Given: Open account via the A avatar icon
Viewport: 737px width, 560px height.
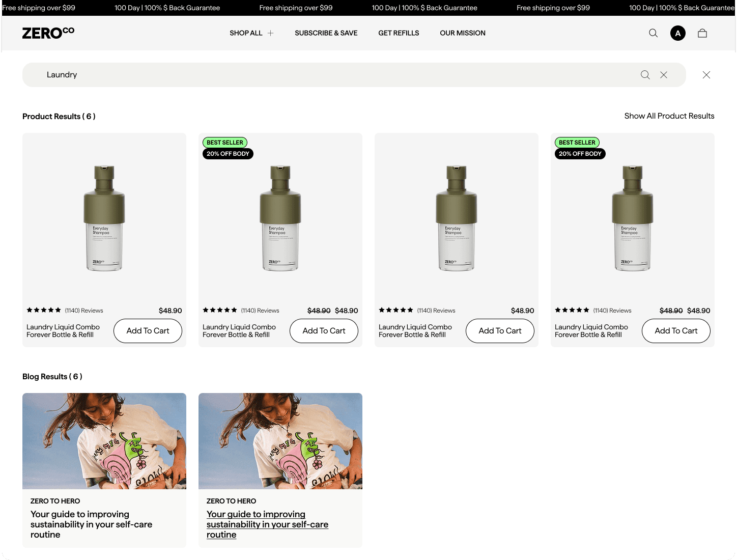Looking at the screenshot, I should (677, 33).
